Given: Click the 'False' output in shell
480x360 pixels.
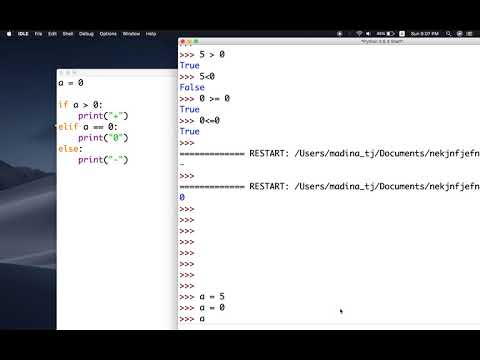Looking at the screenshot, I should [x=192, y=87].
